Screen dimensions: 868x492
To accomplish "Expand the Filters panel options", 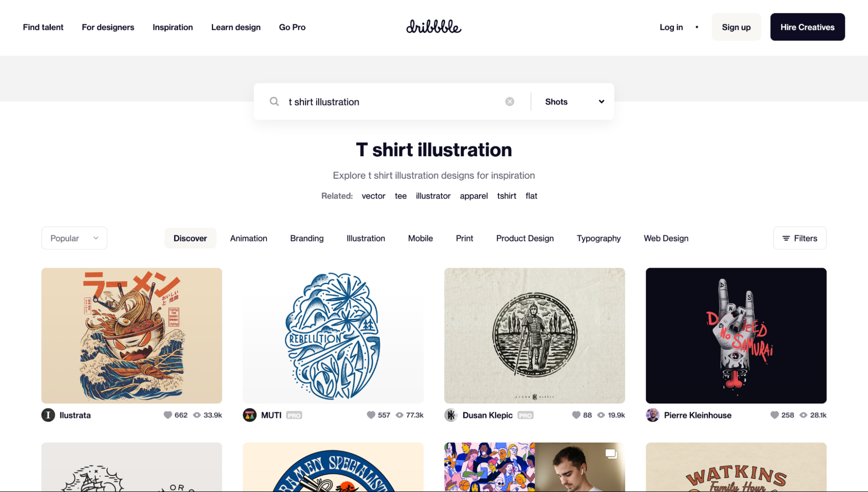I will [x=799, y=238].
